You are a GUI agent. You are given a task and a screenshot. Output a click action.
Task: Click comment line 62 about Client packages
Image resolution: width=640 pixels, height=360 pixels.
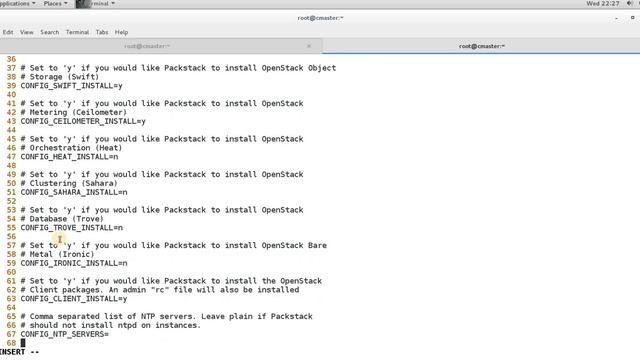click(x=160, y=290)
